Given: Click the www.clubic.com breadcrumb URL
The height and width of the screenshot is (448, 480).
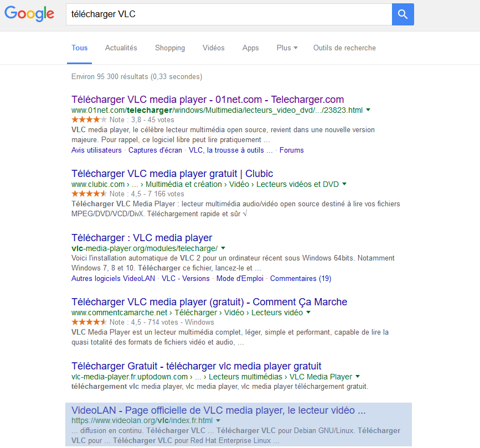Looking at the screenshot, I should pyautogui.click(x=205, y=184).
